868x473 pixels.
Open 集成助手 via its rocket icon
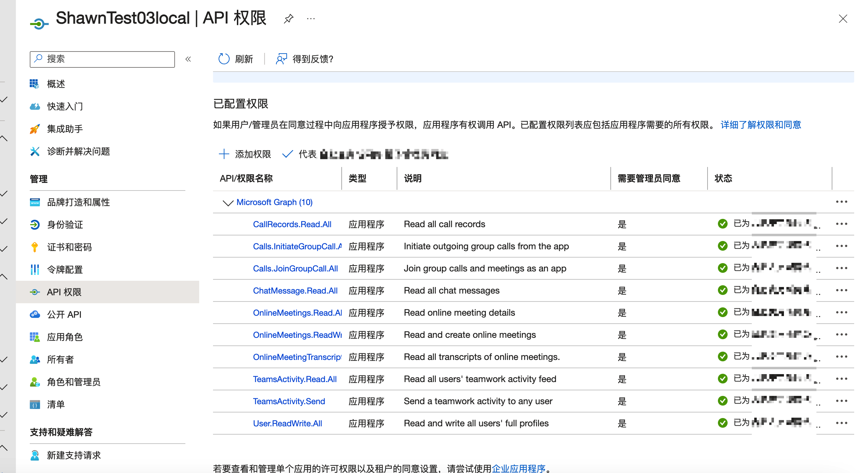tap(35, 129)
